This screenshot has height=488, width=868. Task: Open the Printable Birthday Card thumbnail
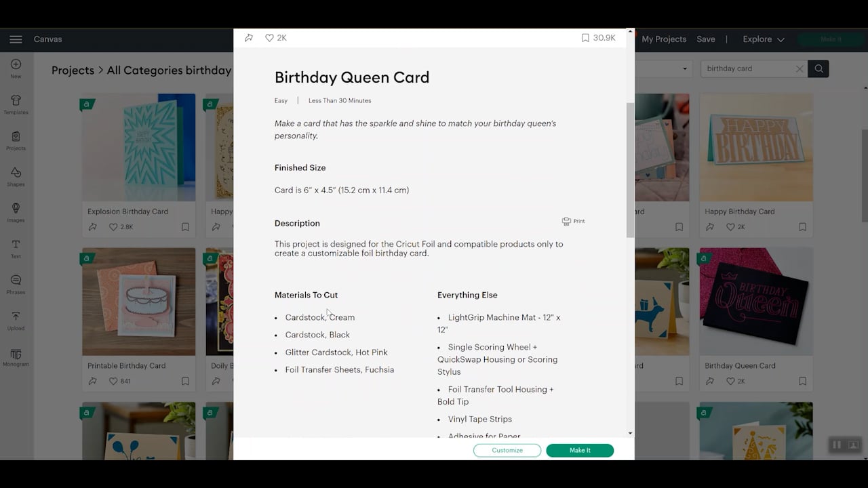pyautogui.click(x=139, y=302)
